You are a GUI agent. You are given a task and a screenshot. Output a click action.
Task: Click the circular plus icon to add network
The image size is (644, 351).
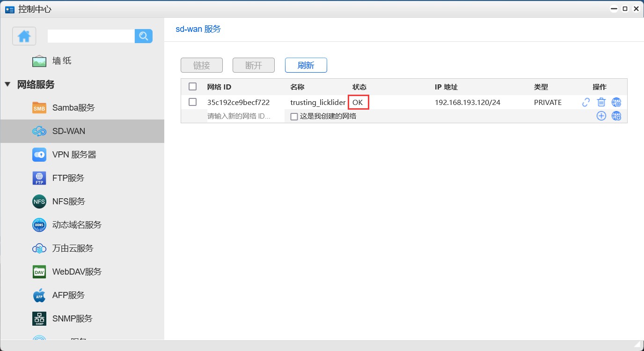(x=601, y=115)
